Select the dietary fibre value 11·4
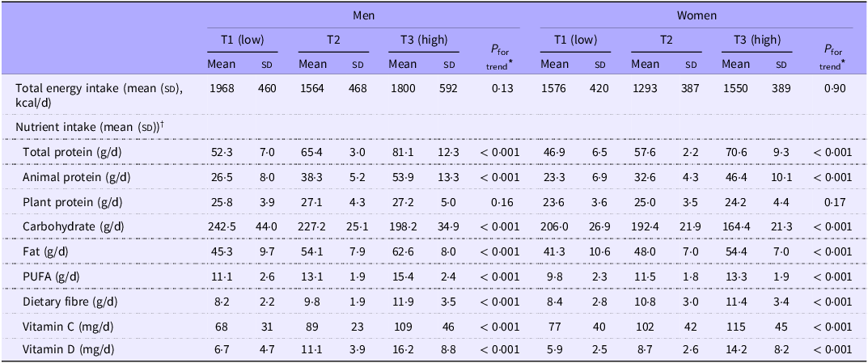This screenshot has width=868, height=363. (x=735, y=302)
